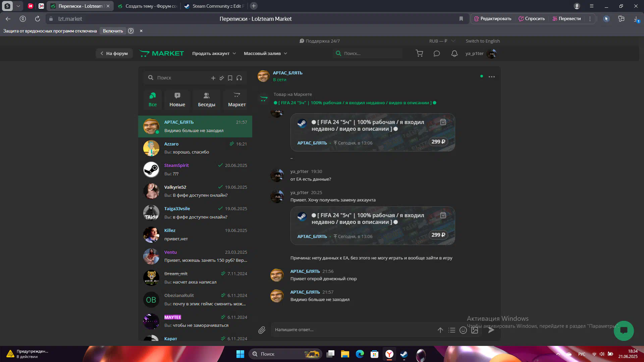
Task: Switch to the Создать тему browser tab
Action: pos(148,6)
